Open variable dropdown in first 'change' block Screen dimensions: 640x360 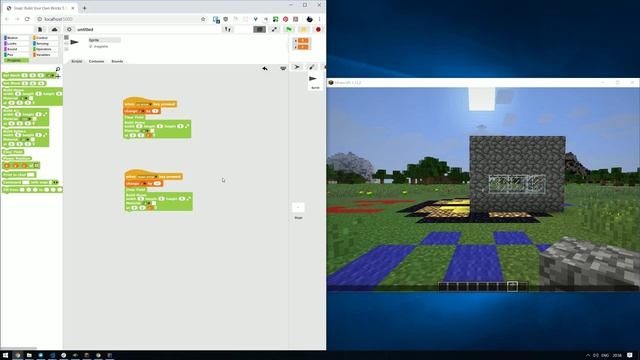142,111
